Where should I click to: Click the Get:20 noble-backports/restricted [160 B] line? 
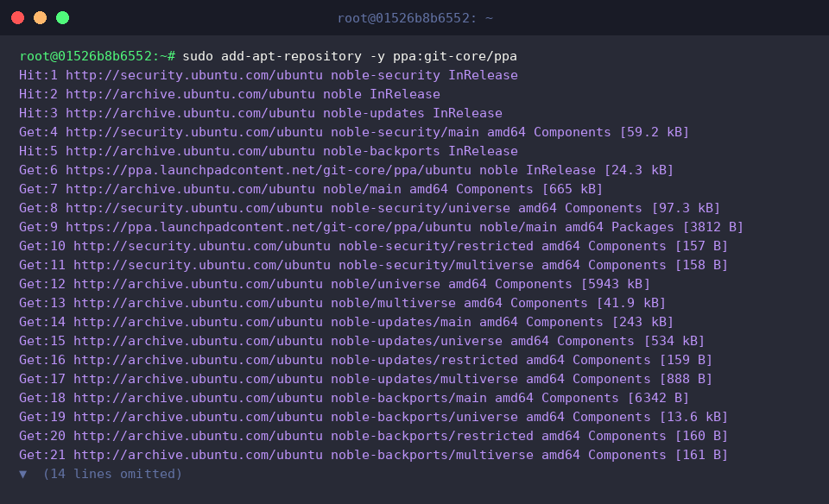(373, 437)
